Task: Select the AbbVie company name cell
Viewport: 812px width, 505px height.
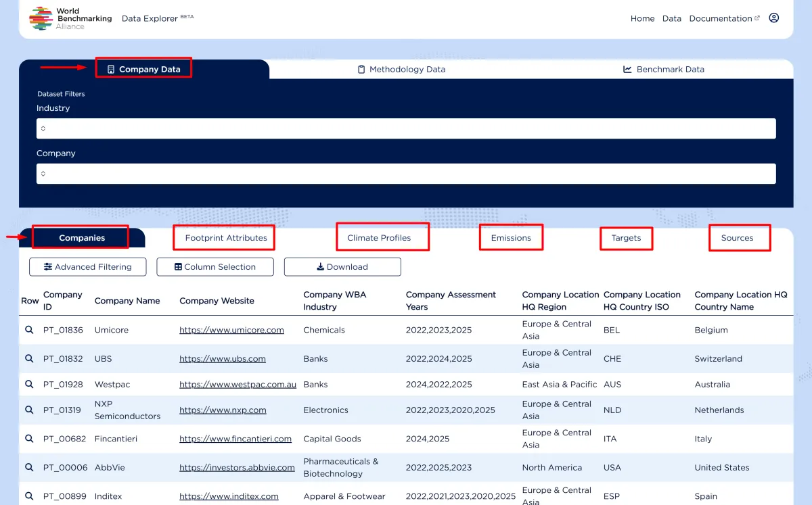Action: 110,467
